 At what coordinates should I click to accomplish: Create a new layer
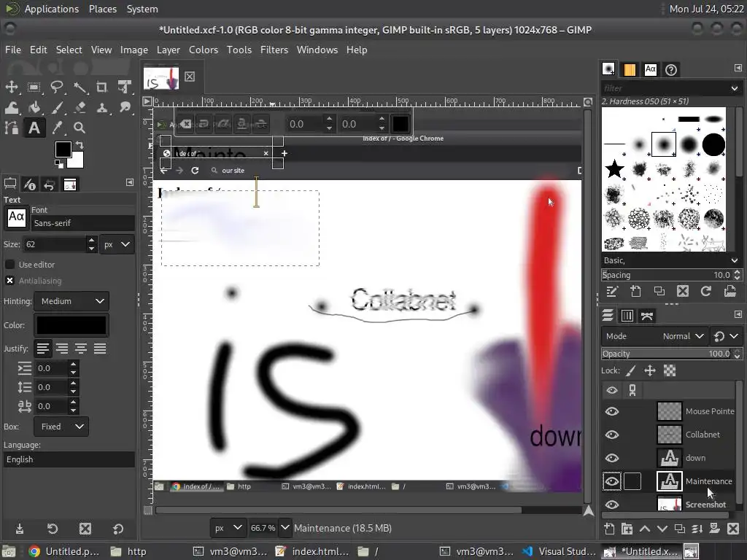click(x=609, y=529)
